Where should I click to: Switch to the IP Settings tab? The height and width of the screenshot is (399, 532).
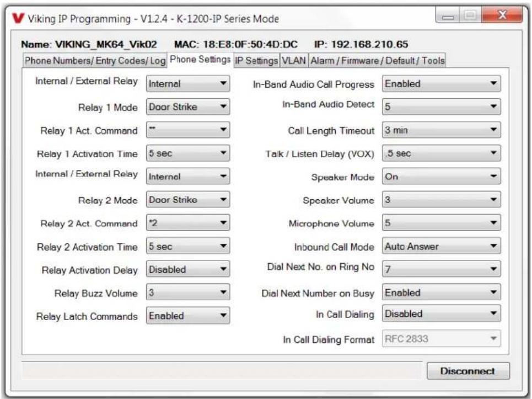click(x=256, y=61)
